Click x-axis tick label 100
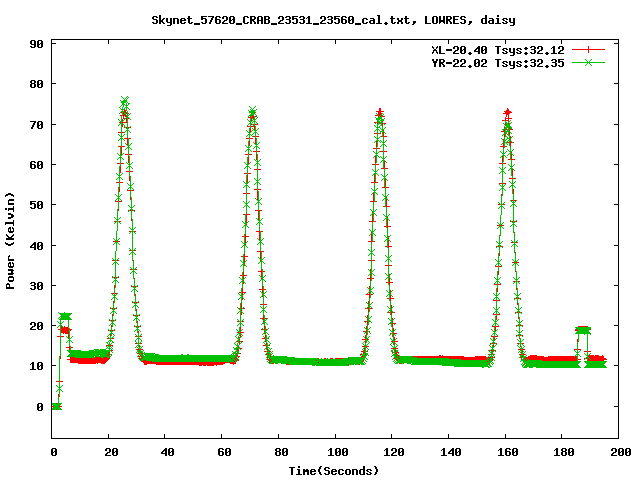The image size is (640, 480). pyautogui.click(x=338, y=452)
